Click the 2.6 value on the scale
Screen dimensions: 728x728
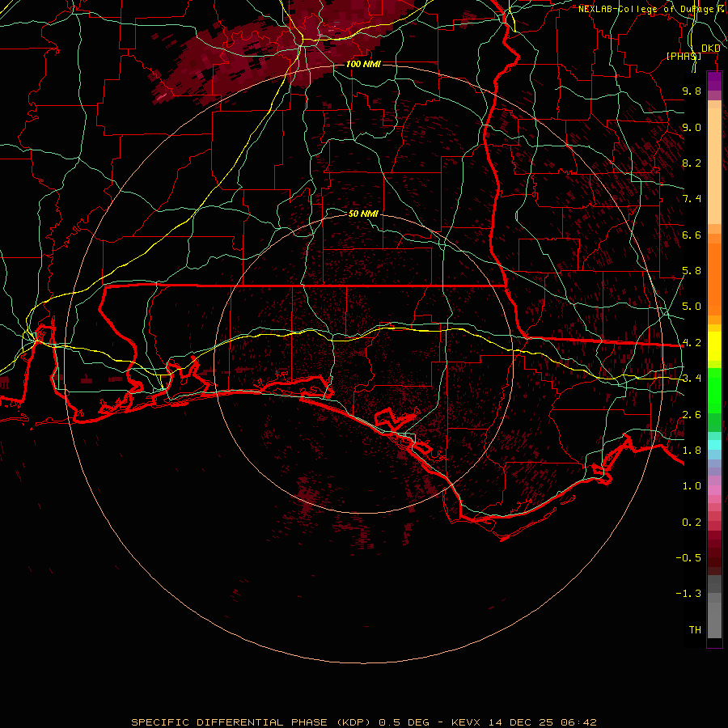(x=692, y=415)
